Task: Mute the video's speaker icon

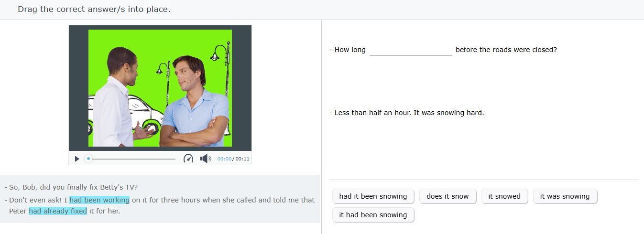Action: pyautogui.click(x=205, y=159)
